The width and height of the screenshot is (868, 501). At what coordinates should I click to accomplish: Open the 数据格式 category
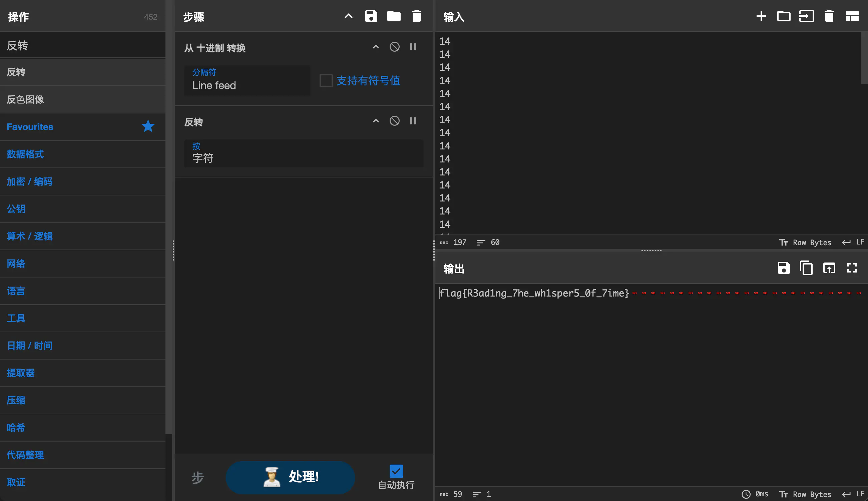[x=25, y=154]
